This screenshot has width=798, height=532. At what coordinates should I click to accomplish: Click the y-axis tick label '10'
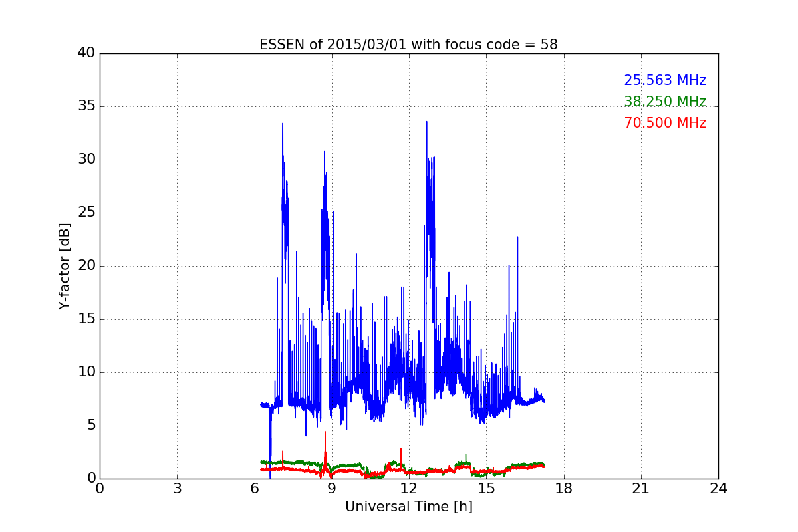(86, 372)
